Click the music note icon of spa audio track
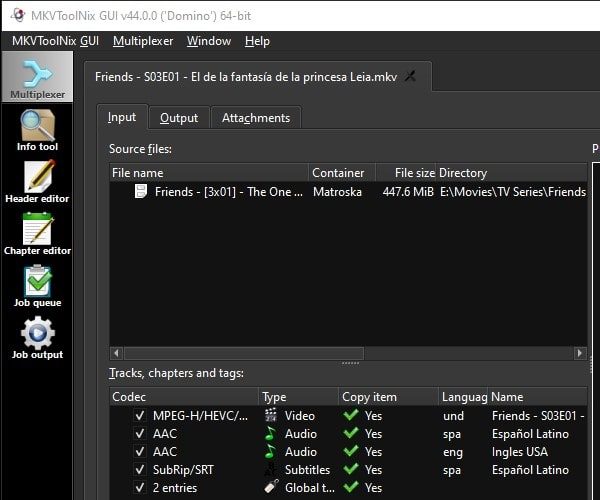This screenshot has height=500, width=600. [x=271, y=433]
